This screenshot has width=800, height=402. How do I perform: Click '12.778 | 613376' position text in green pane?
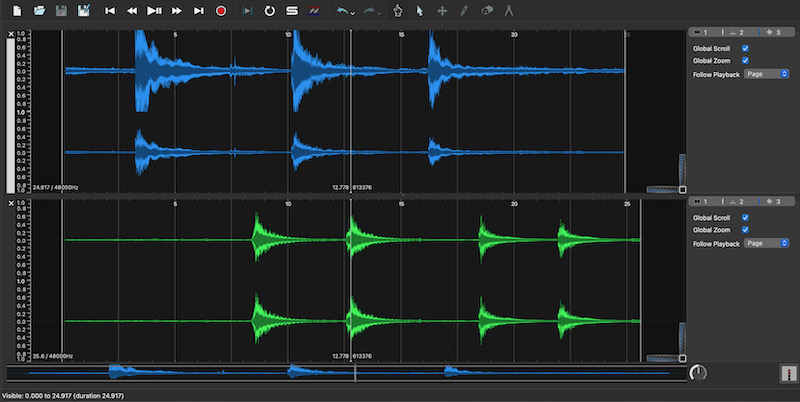(x=352, y=356)
